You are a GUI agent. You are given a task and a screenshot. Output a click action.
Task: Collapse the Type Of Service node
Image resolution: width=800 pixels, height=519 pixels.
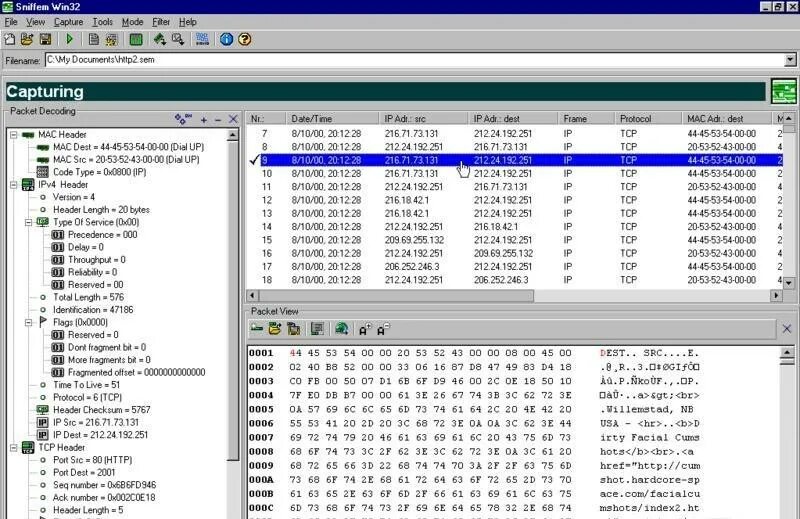pyautogui.click(x=29, y=223)
